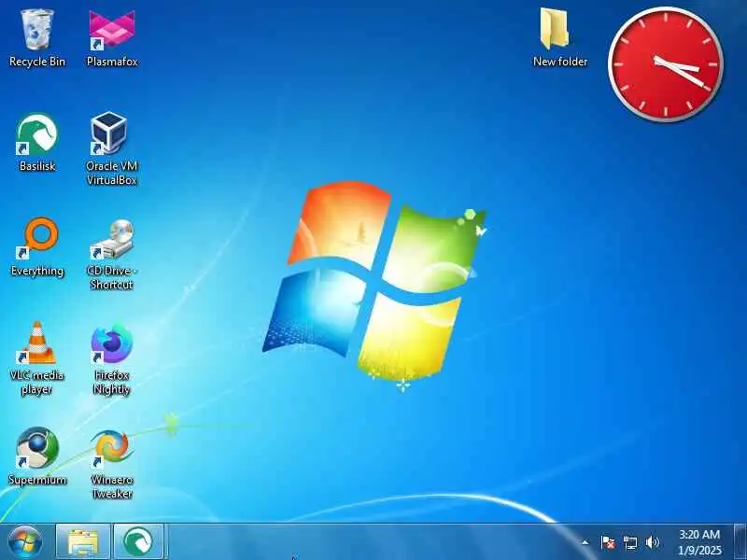Click the red clock desktop gadget
This screenshot has height=560, width=747.
click(666, 64)
